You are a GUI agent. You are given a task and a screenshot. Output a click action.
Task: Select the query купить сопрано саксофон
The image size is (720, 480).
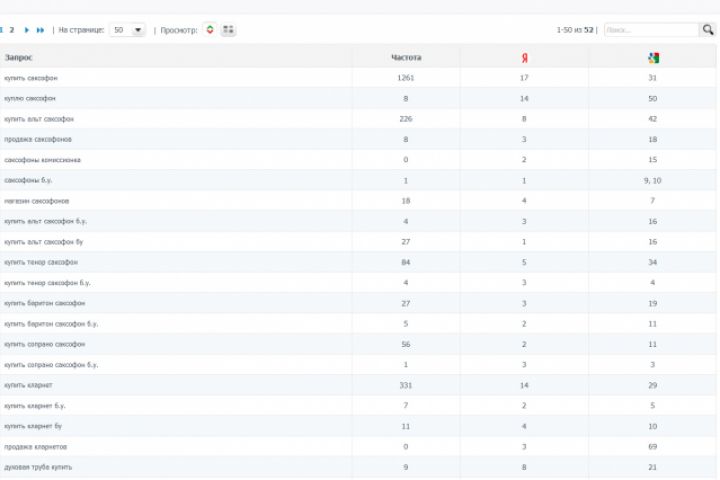[45, 344]
